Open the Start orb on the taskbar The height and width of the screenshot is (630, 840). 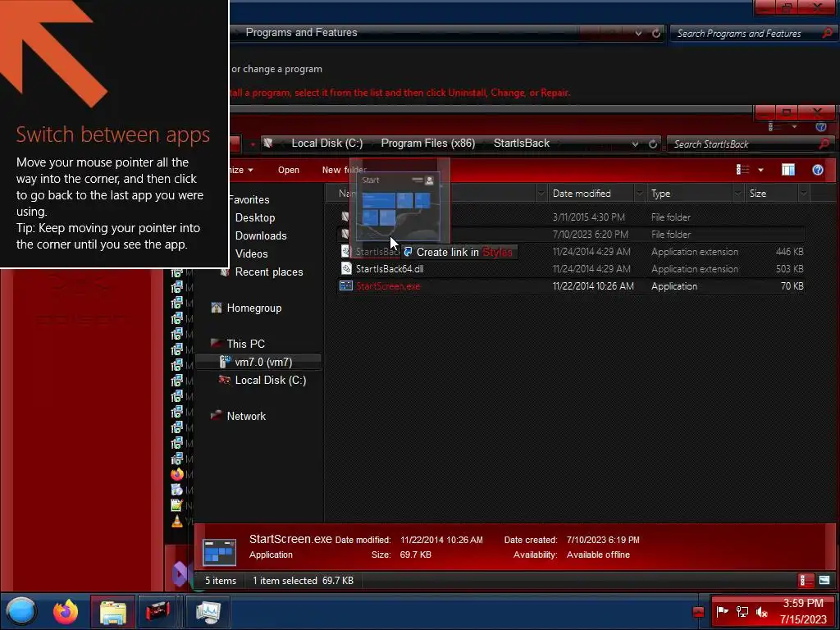21,611
